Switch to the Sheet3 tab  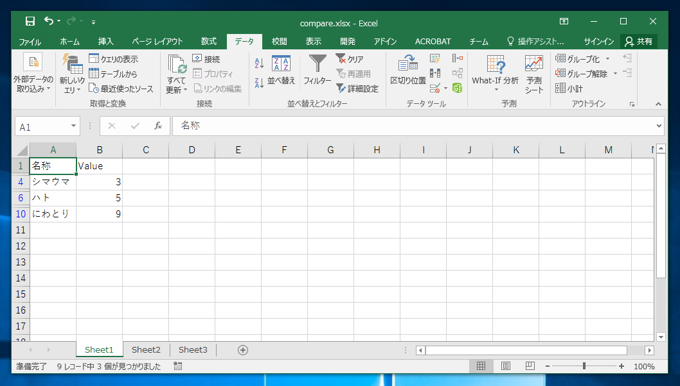click(193, 350)
